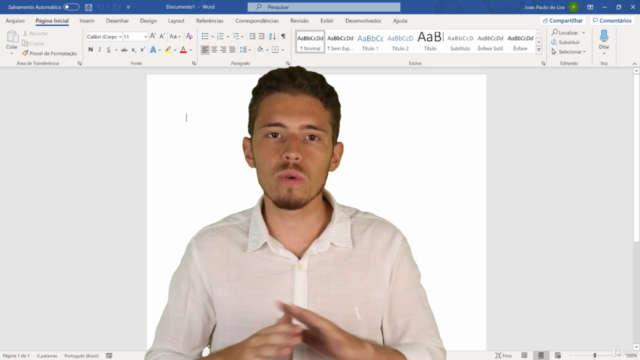Align text right
Screen dimensions: 640x360
tap(223, 50)
